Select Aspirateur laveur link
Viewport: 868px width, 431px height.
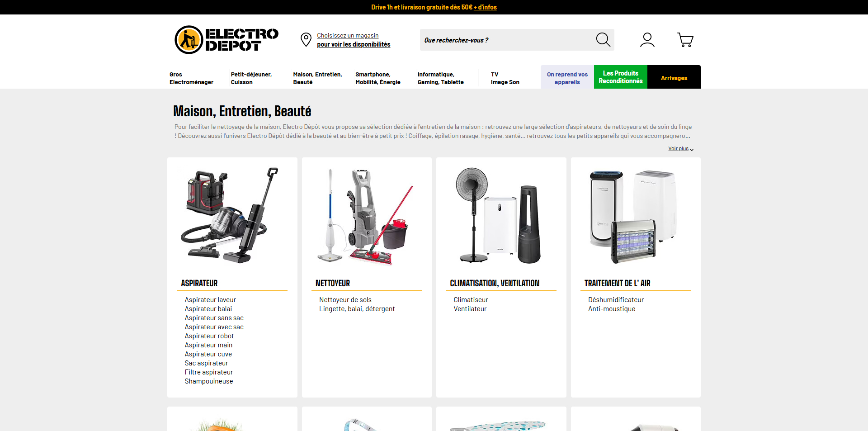click(x=210, y=300)
